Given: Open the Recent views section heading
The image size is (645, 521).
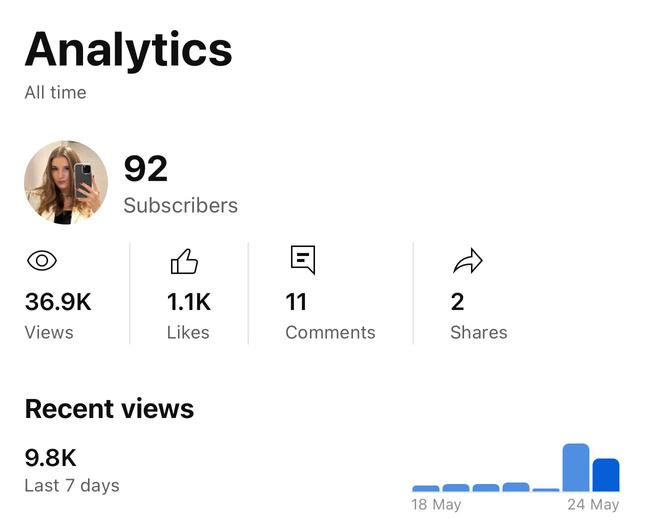Looking at the screenshot, I should click(x=109, y=408).
